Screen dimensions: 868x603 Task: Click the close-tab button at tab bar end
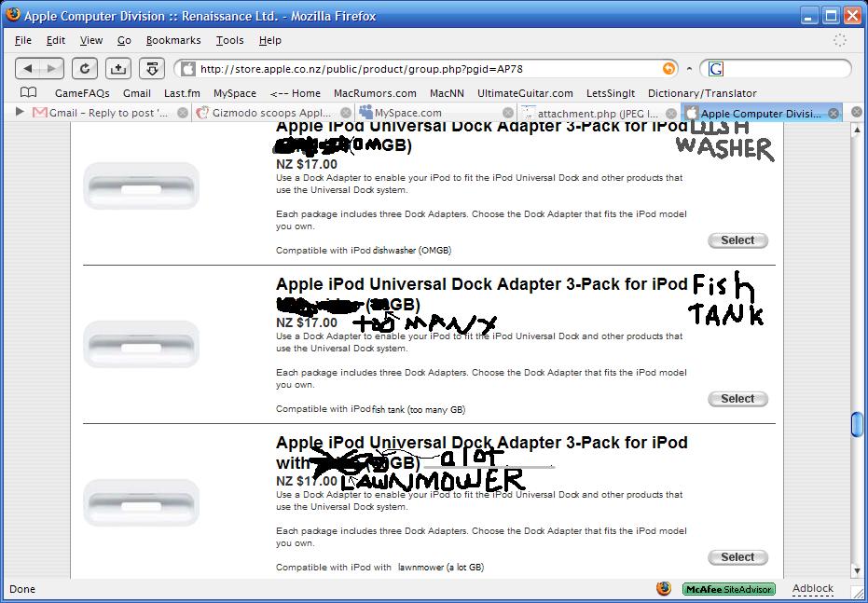click(857, 112)
